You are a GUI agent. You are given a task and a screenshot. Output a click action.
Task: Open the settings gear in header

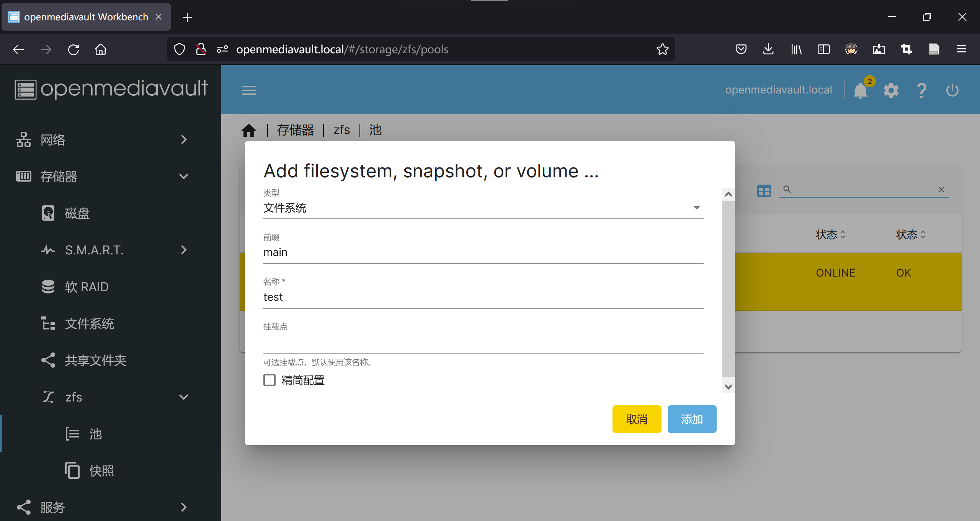(891, 91)
